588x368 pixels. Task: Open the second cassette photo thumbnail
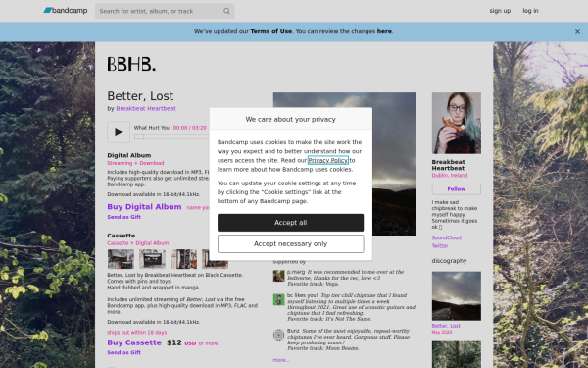coord(152,259)
